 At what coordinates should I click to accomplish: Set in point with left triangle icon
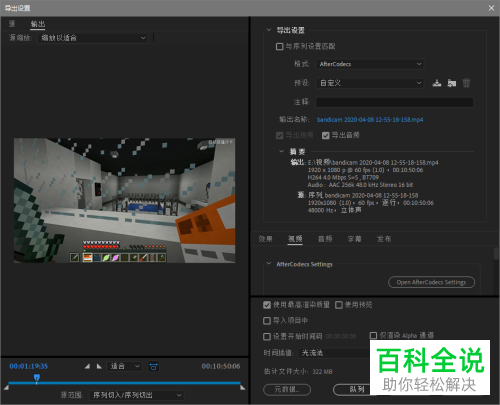[87, 366]
